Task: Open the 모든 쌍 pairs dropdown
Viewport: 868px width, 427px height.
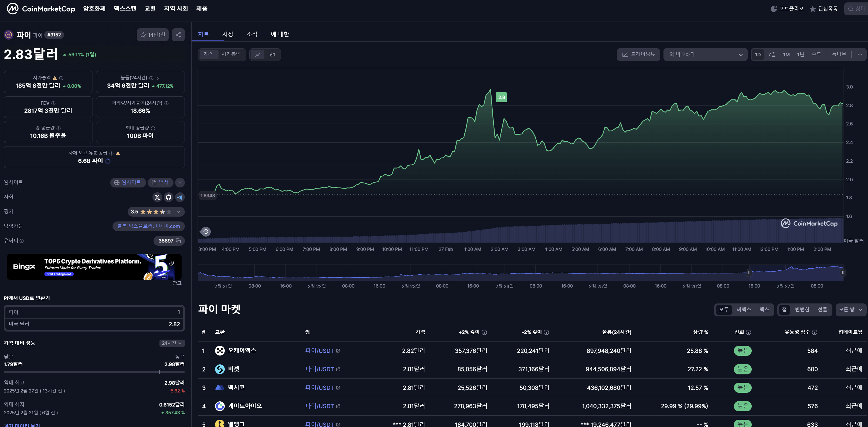Action: (x=850, y=309)
